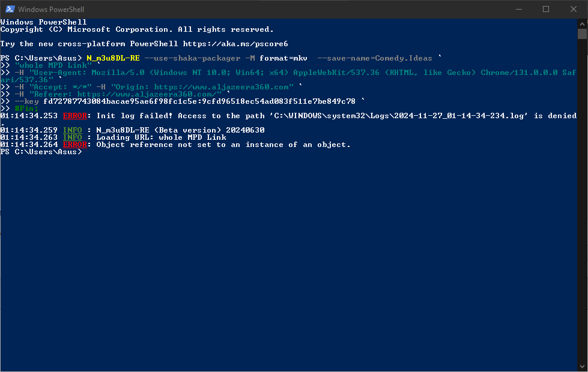Click the ERROR label for Object reference
This screenshot has width=588, height=372.
click(x=74, y=145)
